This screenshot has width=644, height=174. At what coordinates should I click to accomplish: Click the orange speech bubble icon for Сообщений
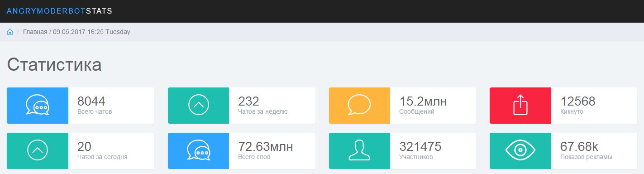tap(359, 105)
